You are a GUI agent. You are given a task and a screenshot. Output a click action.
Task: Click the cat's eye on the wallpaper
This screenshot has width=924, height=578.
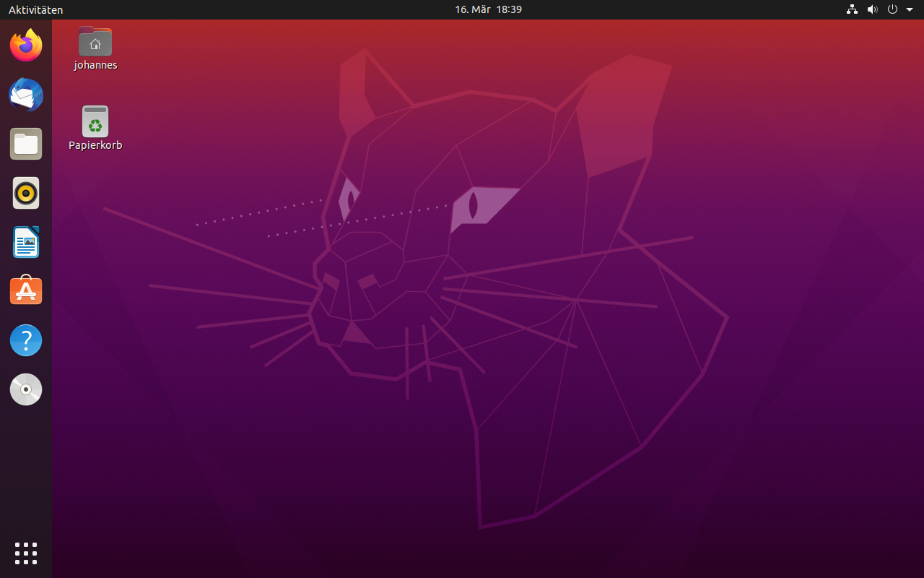(474, 204)
